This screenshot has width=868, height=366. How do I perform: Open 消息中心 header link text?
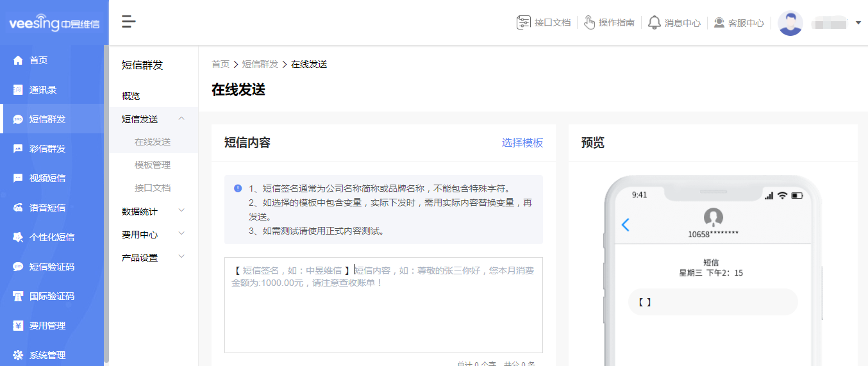[683, 23]
